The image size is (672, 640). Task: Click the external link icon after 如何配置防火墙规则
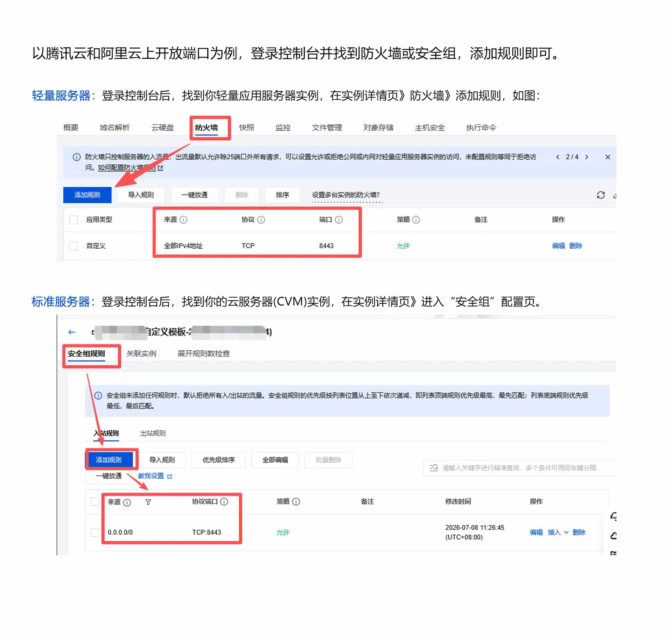(160, 168)
